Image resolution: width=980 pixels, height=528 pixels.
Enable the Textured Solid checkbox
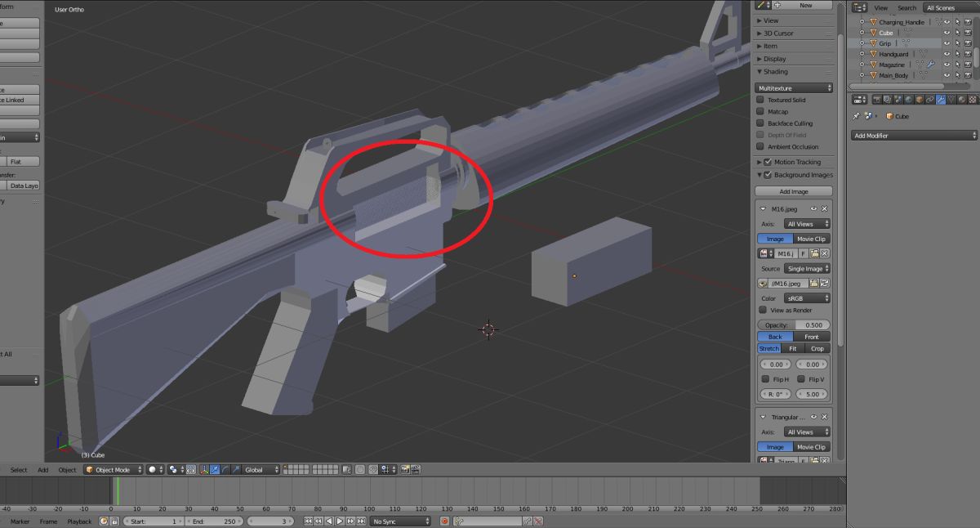pyautogui.click(x=760, y=100)
